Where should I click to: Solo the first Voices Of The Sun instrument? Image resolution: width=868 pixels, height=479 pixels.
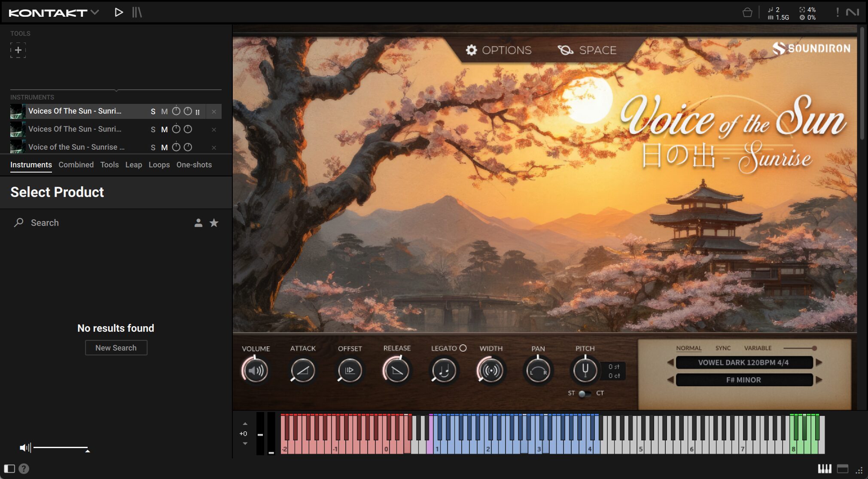[x=153, y=112]
